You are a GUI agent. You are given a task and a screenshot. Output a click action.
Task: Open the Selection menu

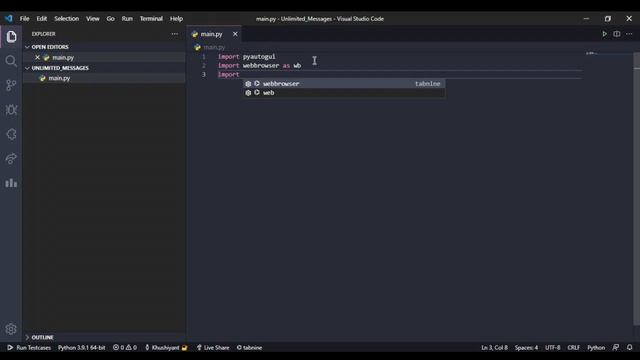point(67,18)
